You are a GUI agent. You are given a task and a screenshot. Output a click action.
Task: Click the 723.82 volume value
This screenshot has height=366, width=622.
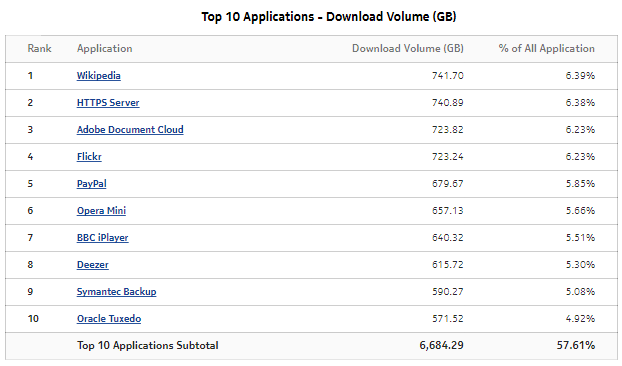coord(447,130)
